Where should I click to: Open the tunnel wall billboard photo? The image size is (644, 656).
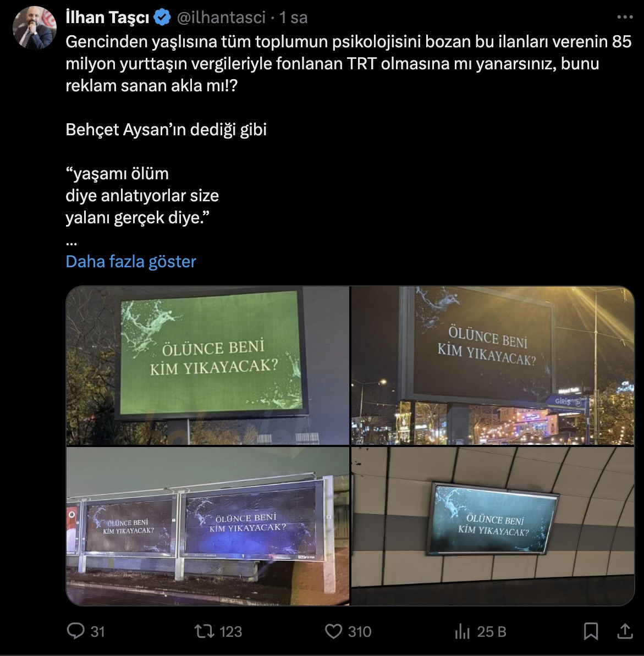click(x=493, y=526)
